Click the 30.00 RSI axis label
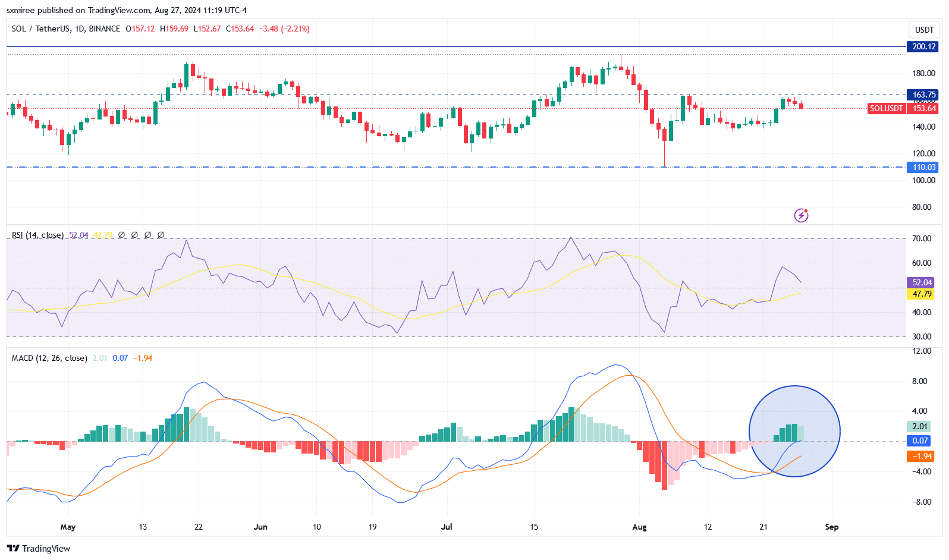 tap(922, 336)
